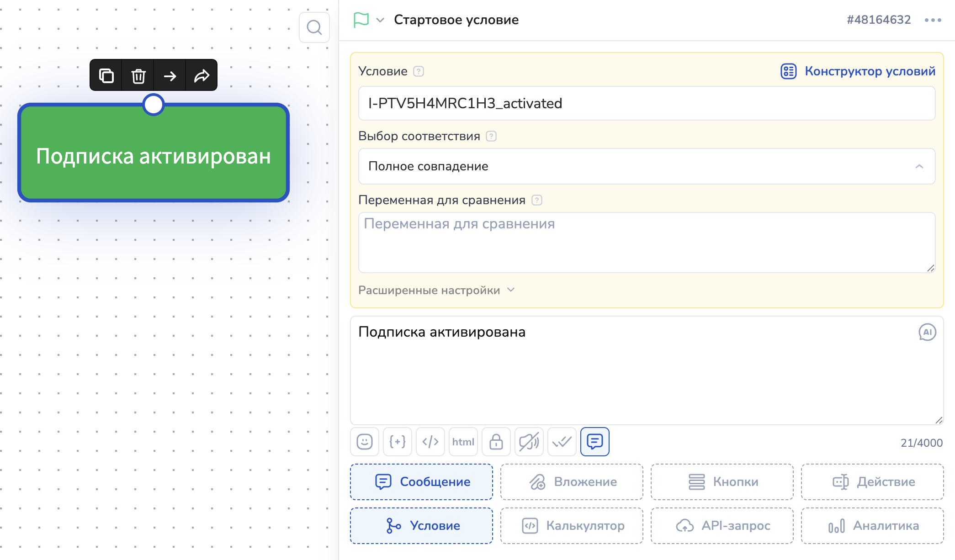The width and height of the screenshot is (955, 560).
Task: Insert variable with curly braces icon
Action: coord(397,442)
